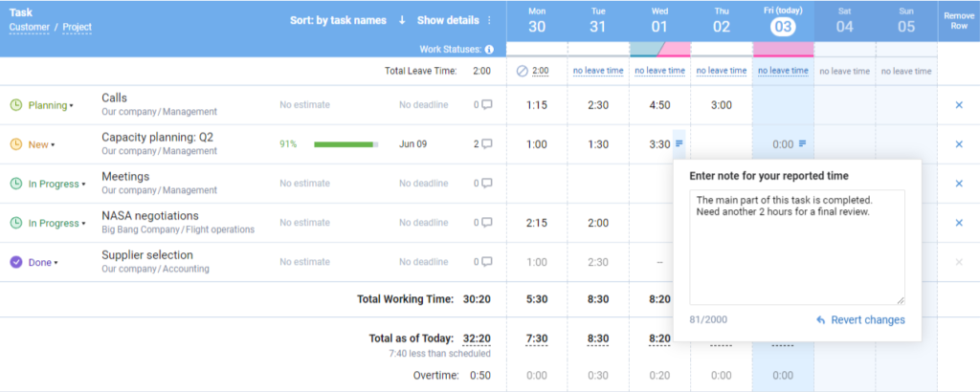Screen dimensions: 980x392
Task: Click Show details link
Action: point(448,20)
